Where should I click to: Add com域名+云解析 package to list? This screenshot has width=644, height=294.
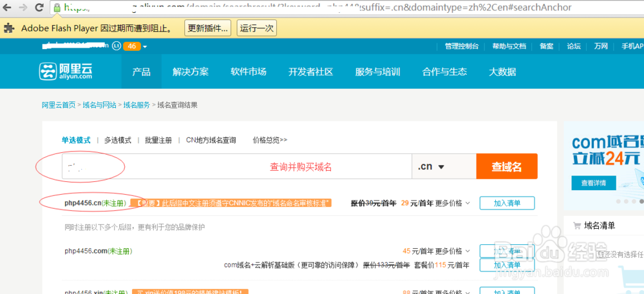507,265
